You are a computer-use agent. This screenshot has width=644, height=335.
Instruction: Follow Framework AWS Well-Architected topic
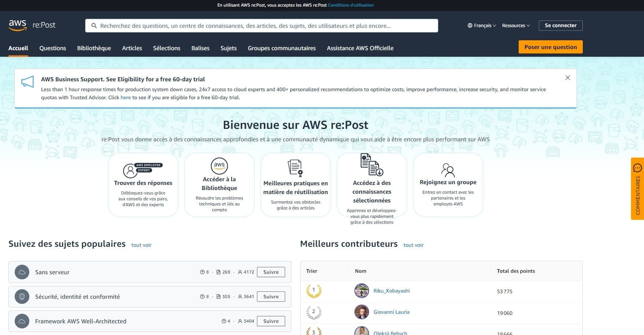271,321
